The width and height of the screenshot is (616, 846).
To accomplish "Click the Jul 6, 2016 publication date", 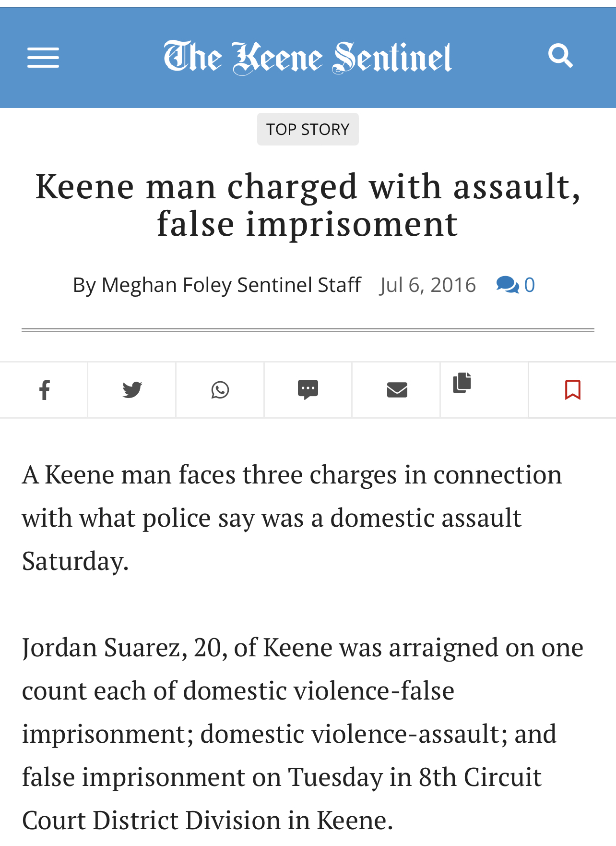I will point(427,285).
